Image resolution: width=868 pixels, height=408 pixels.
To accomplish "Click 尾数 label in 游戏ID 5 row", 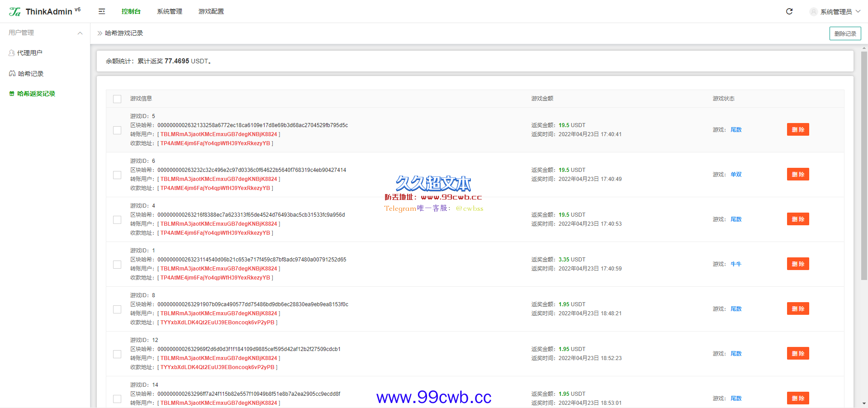I will pos(736,129).
